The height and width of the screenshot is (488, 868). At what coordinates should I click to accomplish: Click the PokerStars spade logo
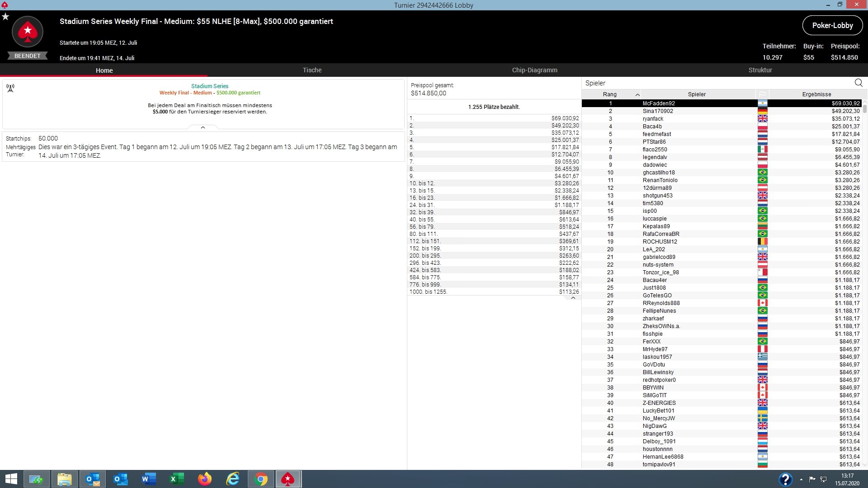click(x=28, y=32)
